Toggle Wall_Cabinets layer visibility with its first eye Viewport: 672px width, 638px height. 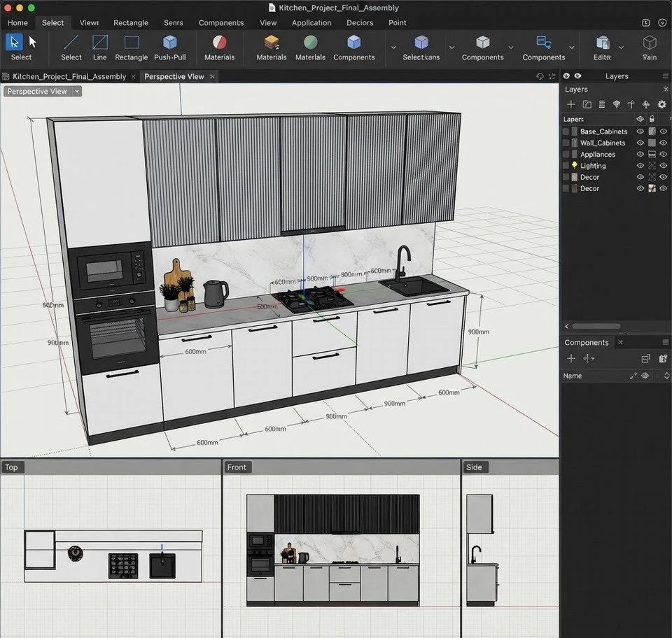point(640,143)
